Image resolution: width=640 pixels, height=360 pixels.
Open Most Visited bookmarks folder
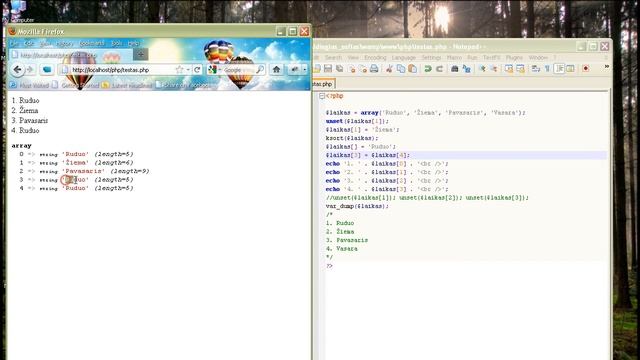click(x=29, y=85)
